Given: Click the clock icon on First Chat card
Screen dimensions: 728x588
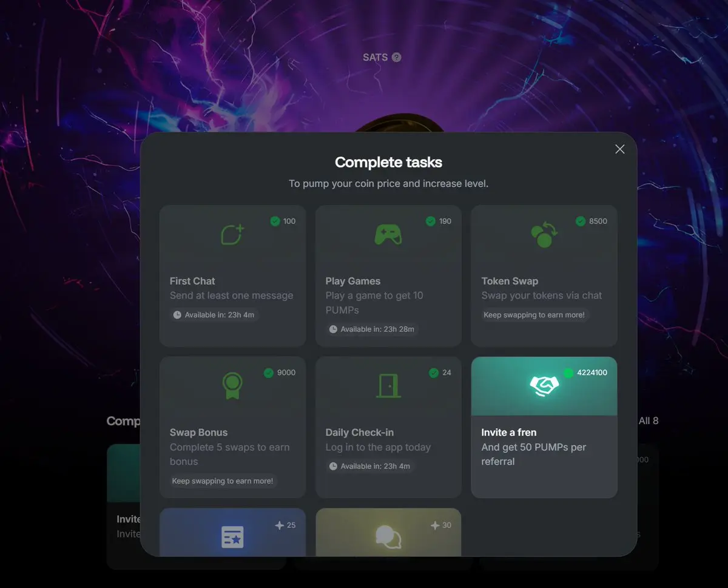Looking at the screenshot, I should click(177, 315).
